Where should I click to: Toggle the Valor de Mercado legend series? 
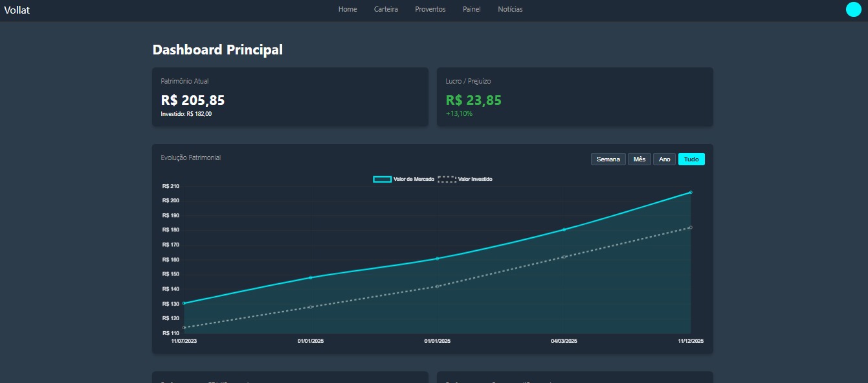(x=404, y=179)
